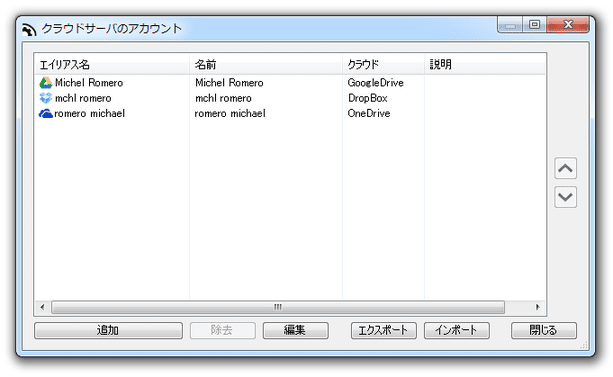Sort by the 説明 column header
The height and width of the screenshot is (377, 613).
click(485, 65)
